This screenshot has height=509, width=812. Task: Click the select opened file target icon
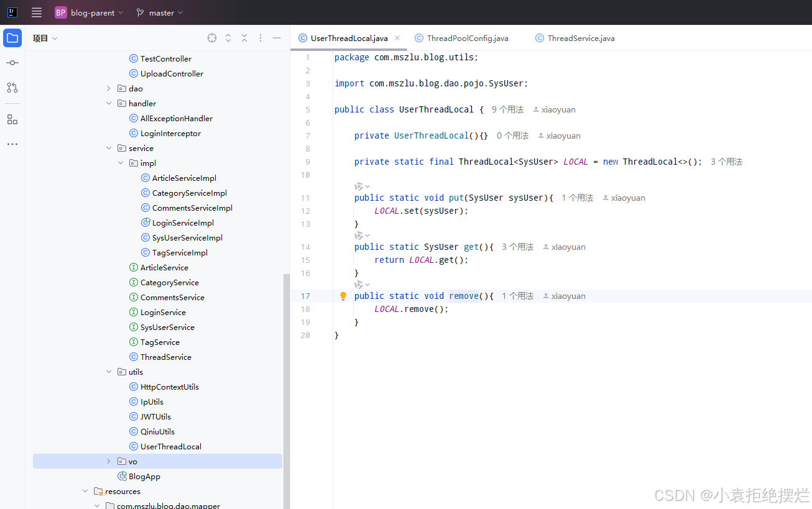click(x=212, y=38)
